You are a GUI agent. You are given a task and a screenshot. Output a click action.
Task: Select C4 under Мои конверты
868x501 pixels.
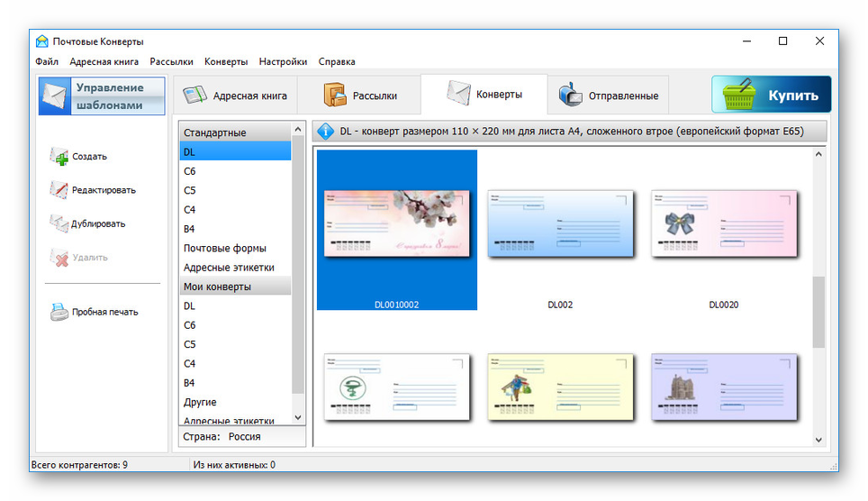(235, 363)
